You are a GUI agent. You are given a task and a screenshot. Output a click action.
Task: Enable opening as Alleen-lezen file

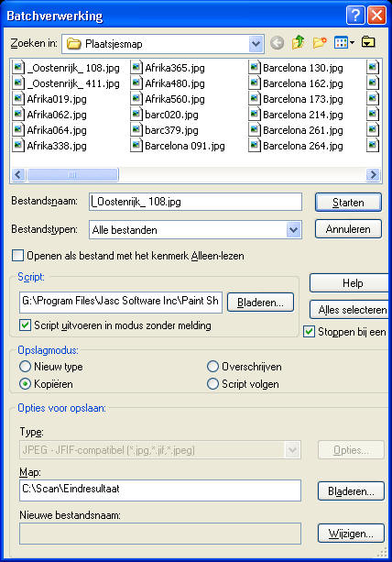(x=17, y=256)
